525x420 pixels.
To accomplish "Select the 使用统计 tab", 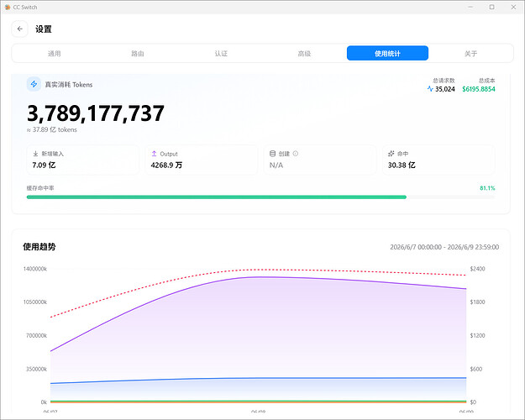I will tap(387, 53).
